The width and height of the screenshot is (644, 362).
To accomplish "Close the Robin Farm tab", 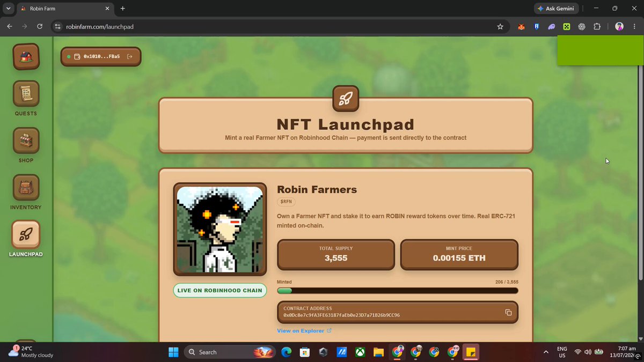I will [107, 9].
